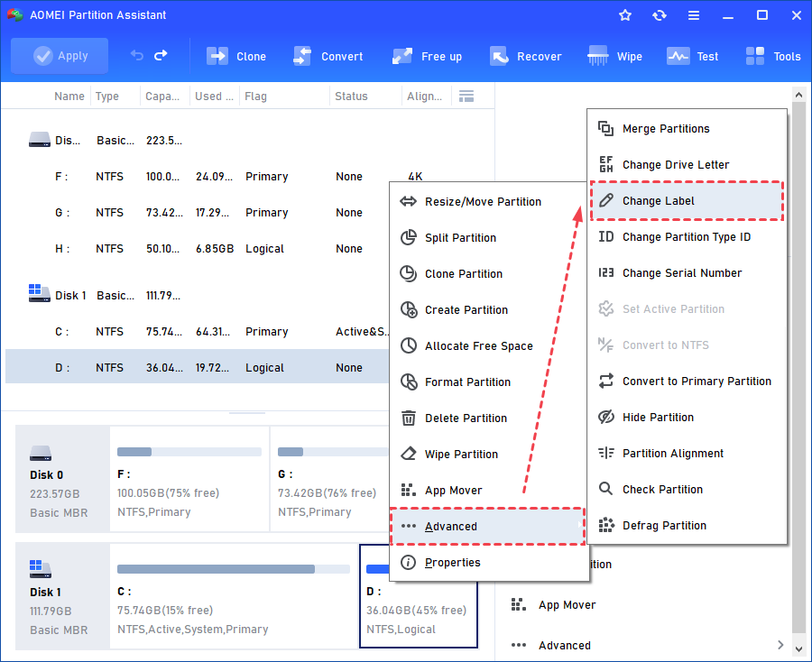Open the hamburger menu in title bar
The width and height of the screenshot is (812, 662).
(694, 15)
